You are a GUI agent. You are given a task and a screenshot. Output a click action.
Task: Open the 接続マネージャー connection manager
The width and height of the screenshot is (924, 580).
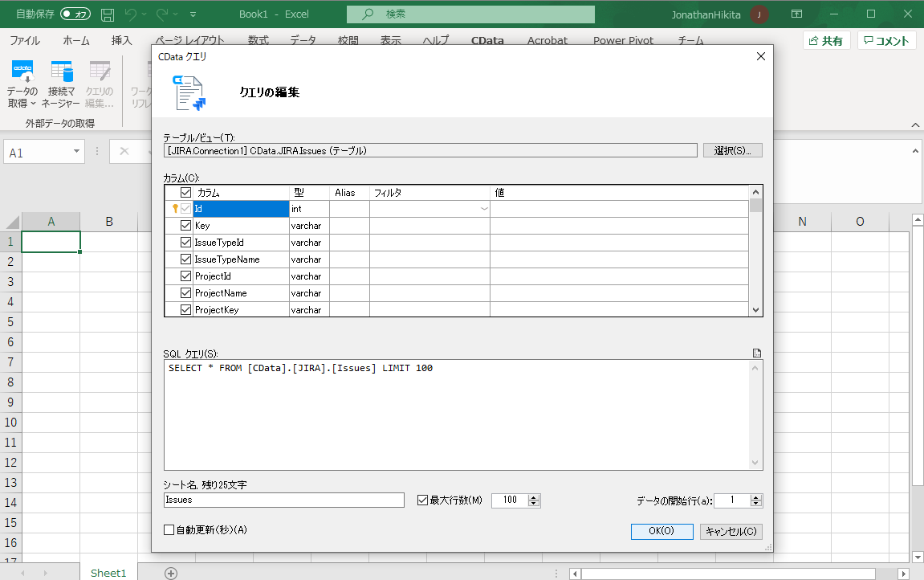point(61,71)
